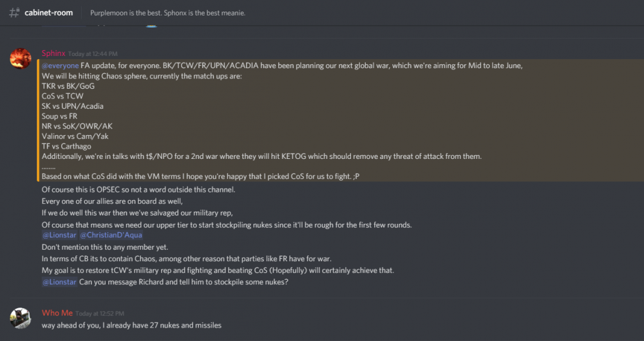644x341 pixels.
Task: Click the "Don't mention this to any member" line
Action: 111,247
